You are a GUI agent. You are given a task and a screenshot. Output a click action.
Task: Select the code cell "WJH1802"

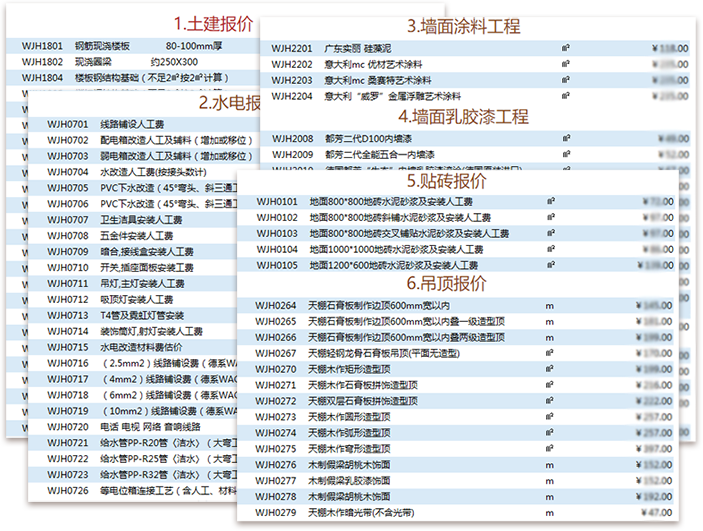[x=42, y=62]
